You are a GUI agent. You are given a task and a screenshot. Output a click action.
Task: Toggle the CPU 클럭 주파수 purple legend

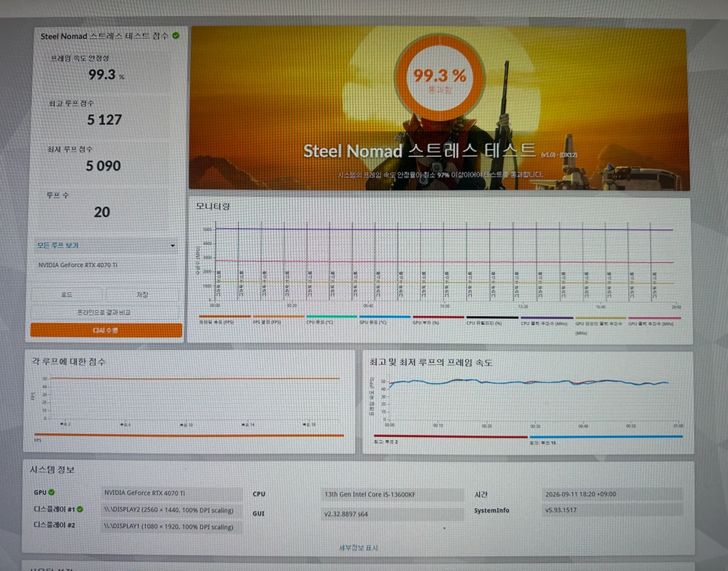point(546,321)
